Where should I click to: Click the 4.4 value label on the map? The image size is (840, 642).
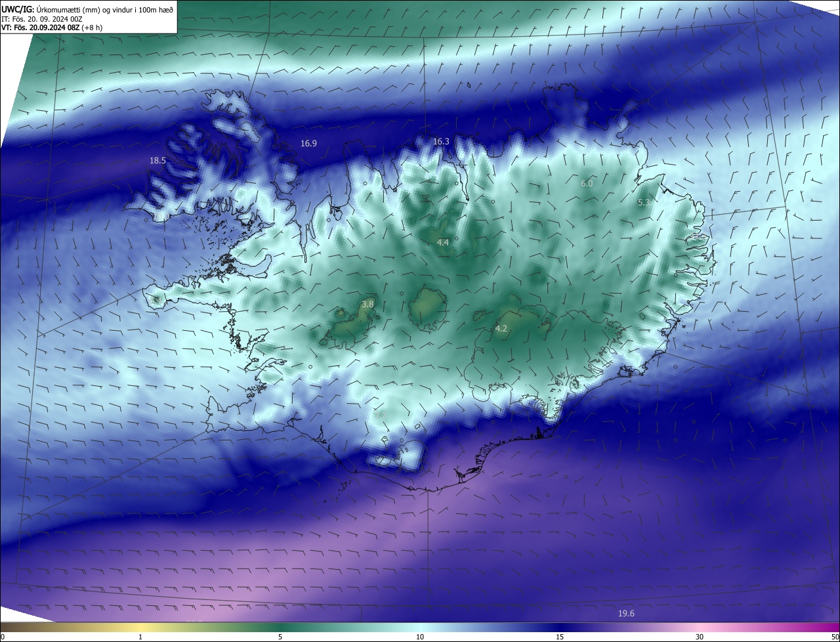coord(443,242)
